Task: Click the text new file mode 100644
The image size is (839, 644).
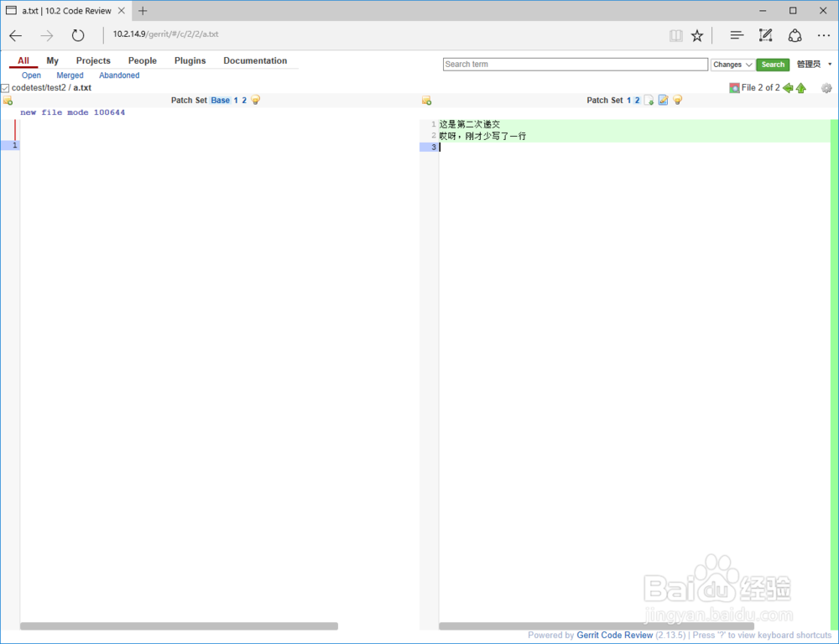Action: tap(73, 112)
